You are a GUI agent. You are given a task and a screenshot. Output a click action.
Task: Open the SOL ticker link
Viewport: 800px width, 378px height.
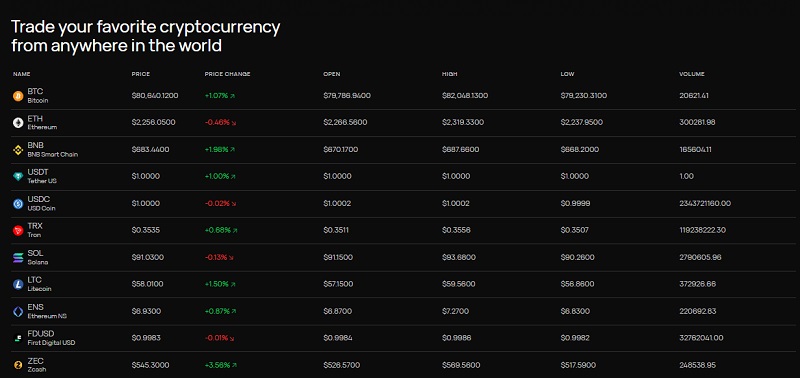[35, 253]
